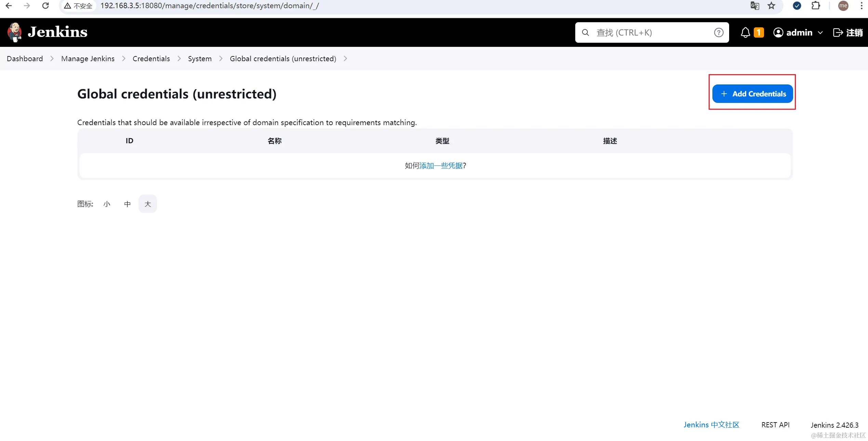Click the translate page icon in address bar
868x441 pixels.
click(x=754, y=6)
